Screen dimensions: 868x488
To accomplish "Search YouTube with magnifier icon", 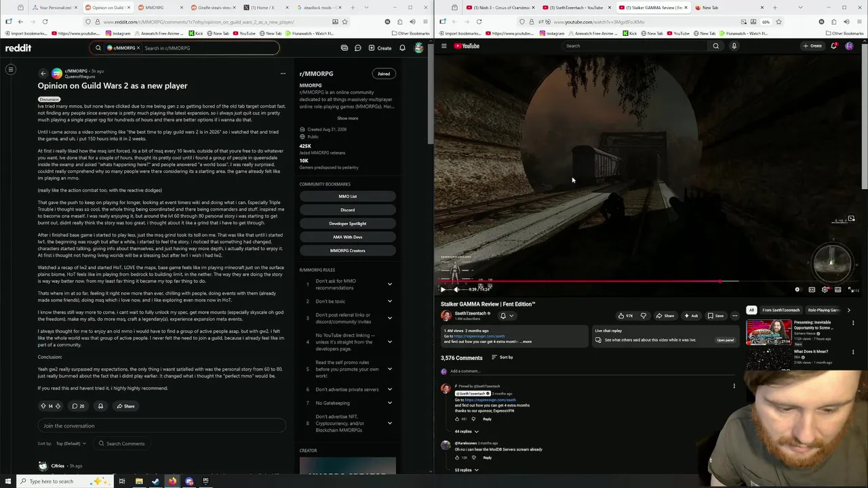I will click(x=715, y=46).
